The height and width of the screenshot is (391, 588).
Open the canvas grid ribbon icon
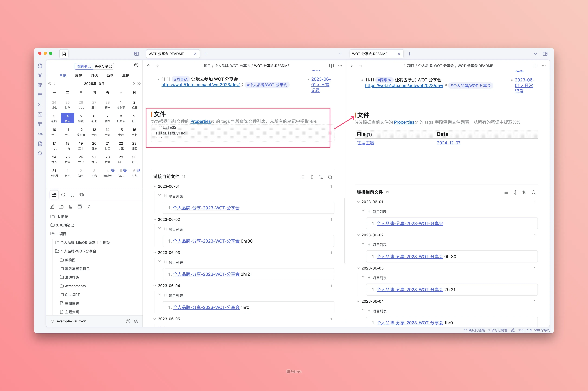click(40, 85)
